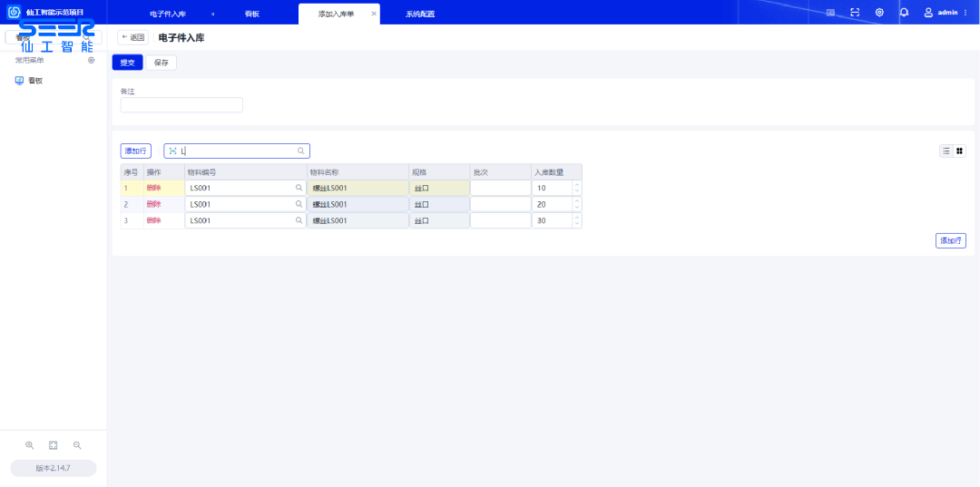
Task: Click search icon in row 1 物料编号 field
Action: click(x=298, y=188)
